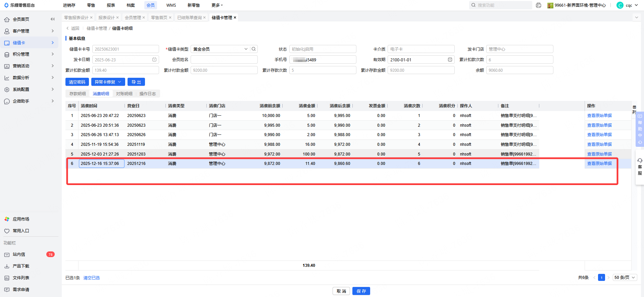The height and width of the screenshot is (297, 644).
Task: Expand the 营销活动 submenu
Action: pyautogui.click(x=53, y=66)
